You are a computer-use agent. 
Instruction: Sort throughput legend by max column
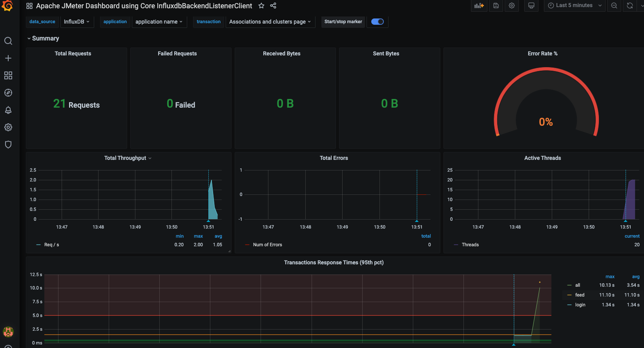point(199,236)
